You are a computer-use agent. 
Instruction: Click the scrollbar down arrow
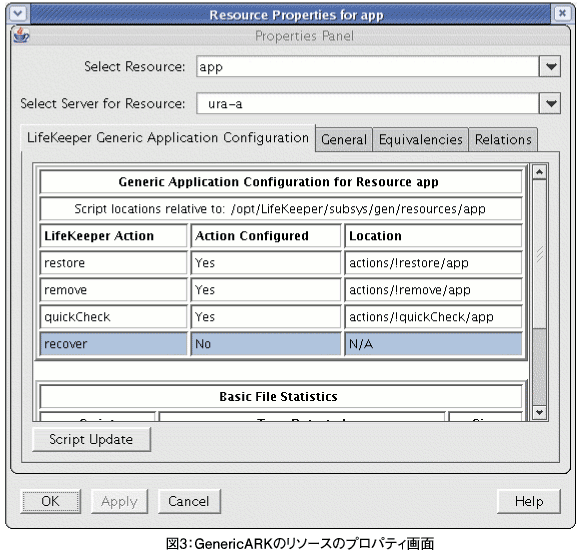pyautogui.click(x=539, y=412)
